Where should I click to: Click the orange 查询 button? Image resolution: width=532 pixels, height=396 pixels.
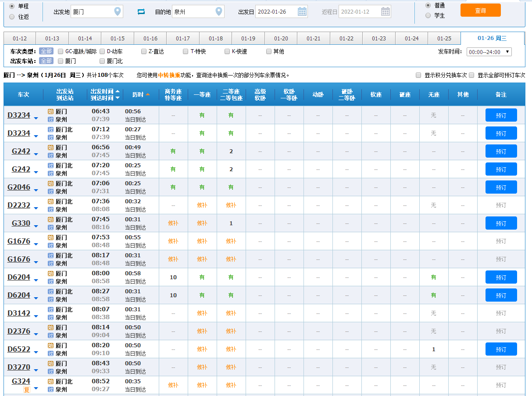click(x=480, y=11)
